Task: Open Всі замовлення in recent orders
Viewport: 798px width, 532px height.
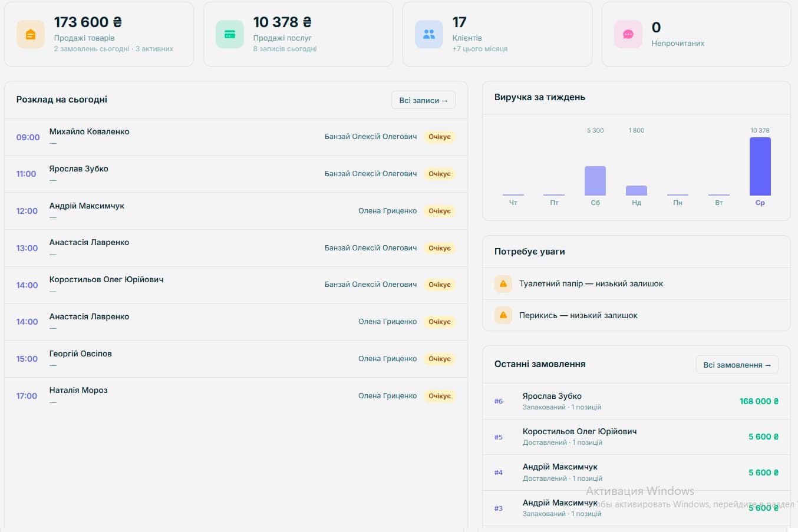Action: click(x=737, y=364)
